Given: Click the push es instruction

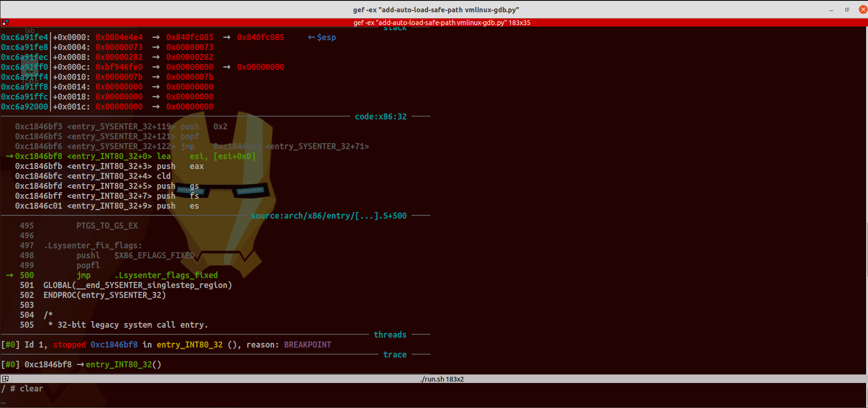Looking at the screenshot, I should (107, 206).
